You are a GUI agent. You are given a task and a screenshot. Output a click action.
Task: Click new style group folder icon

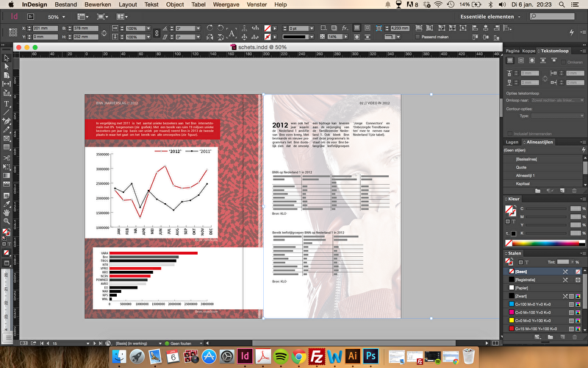tap(538, 191)
